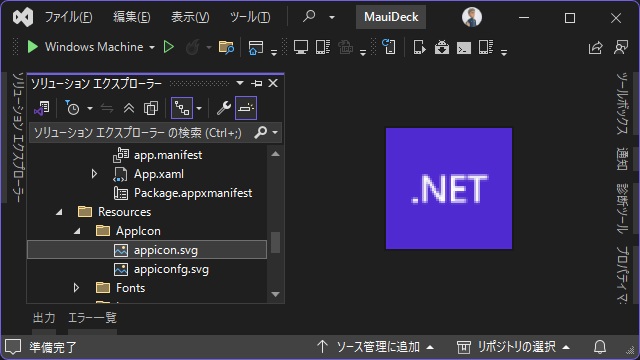Collapse all nodes with double chevron icon
This screenshot has width=640, height=360.
pyautogui.click(x=129, y=108)
